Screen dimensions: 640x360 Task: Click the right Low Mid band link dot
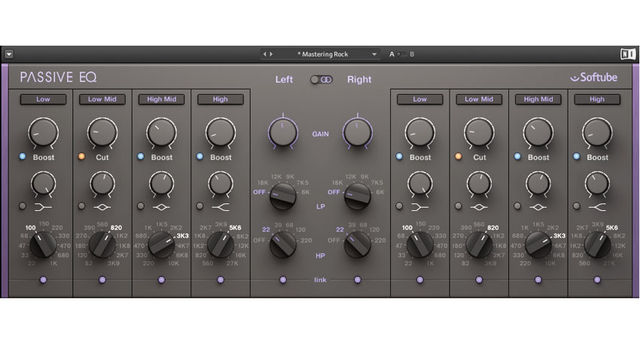[479, 280]
